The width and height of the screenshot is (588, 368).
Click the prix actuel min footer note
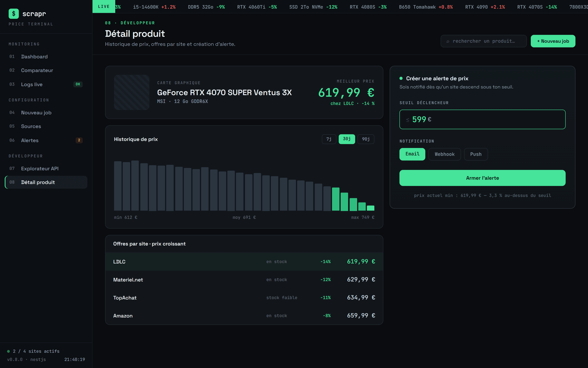tap(482, 195)
